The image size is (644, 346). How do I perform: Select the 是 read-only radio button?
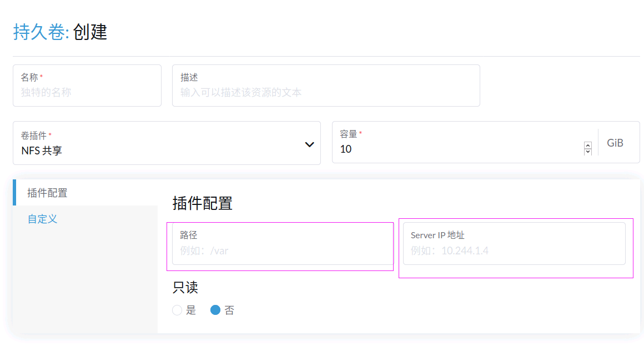coord(177,310)
